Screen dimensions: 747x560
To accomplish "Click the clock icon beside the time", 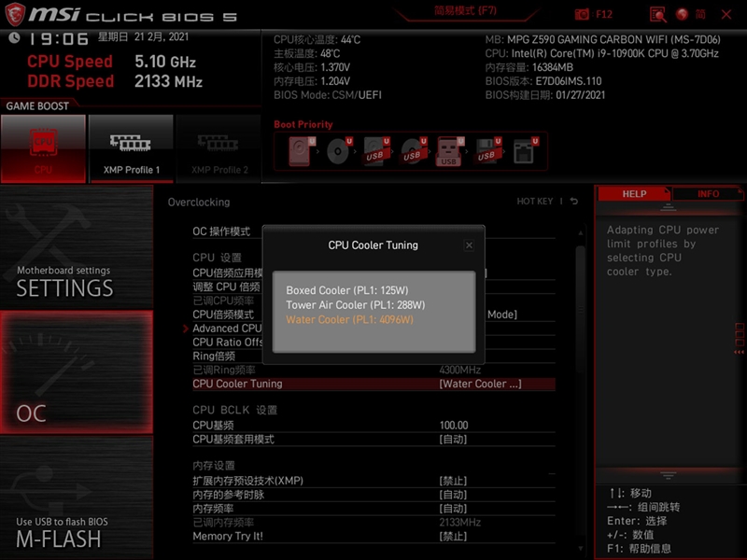I will (x=14, y=37).
